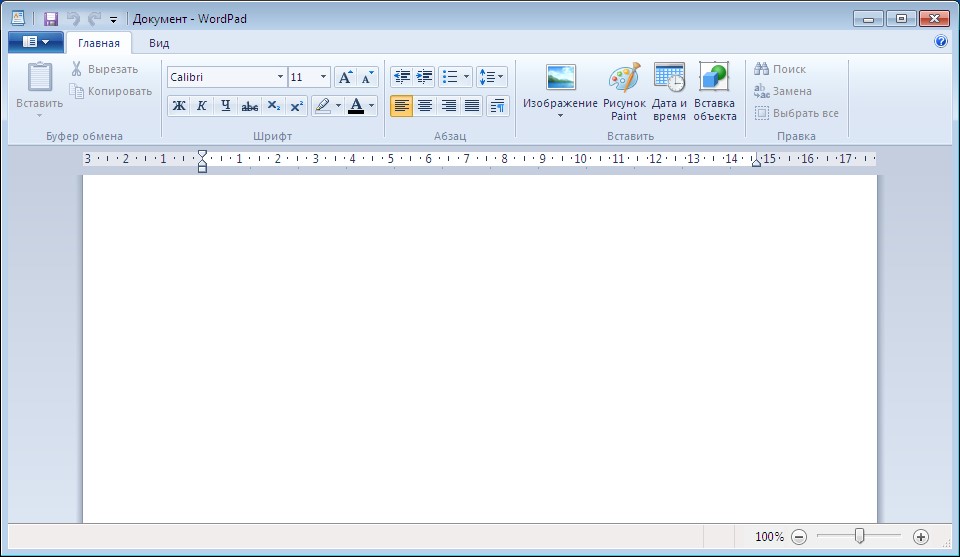The image size is (960, 557).
Task: Click the zoom slider handle
Action: 860,536
